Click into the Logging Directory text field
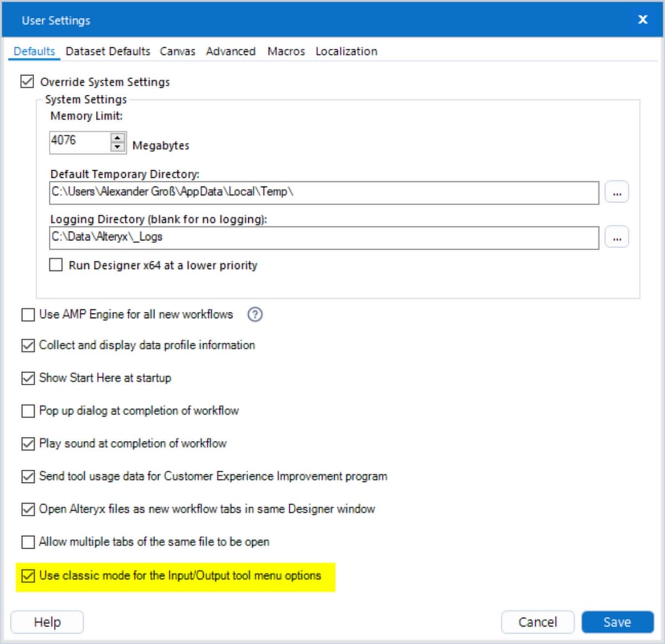Image resolution: width=665 pixels, height=644 pixels. click(x=324, y=238)
